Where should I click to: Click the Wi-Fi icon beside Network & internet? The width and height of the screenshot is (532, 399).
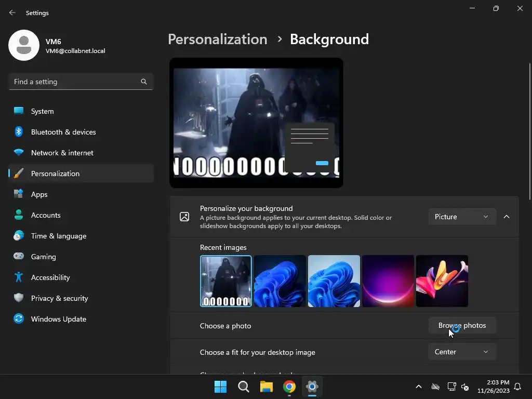pyautogui.click(x=19, y=152)
